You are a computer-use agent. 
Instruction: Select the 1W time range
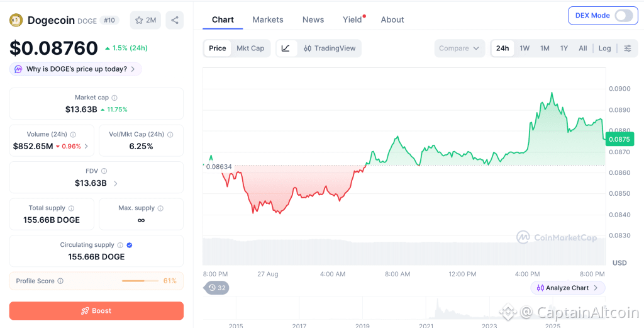coord(525,48)
